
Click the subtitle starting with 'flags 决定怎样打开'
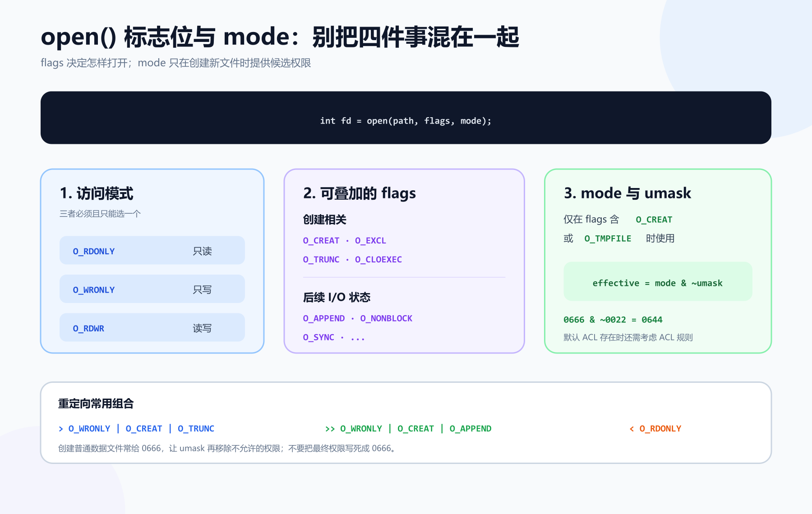(x=176, y=63)
